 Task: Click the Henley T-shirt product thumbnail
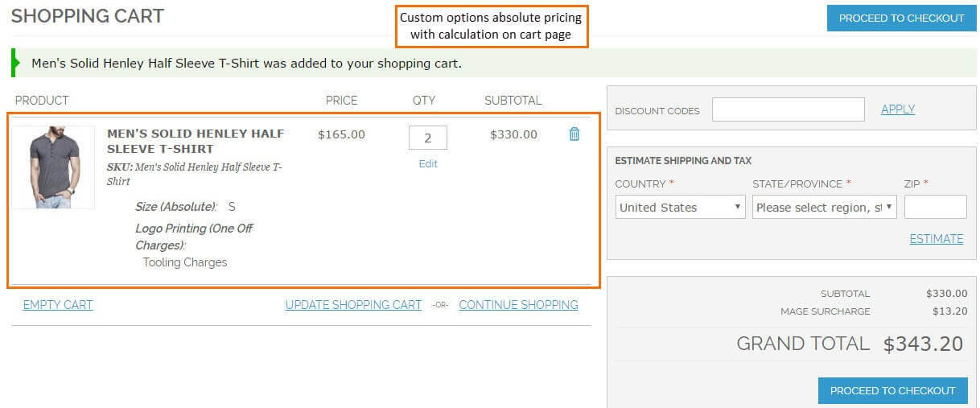[x=53, y=167]
